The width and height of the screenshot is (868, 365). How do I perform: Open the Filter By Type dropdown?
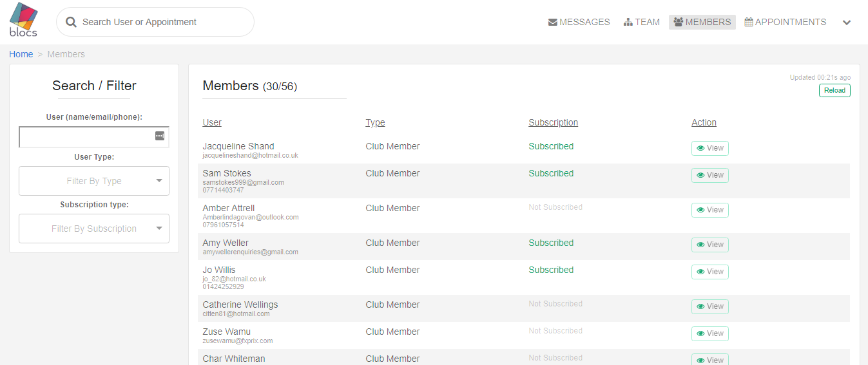point(94,181)
